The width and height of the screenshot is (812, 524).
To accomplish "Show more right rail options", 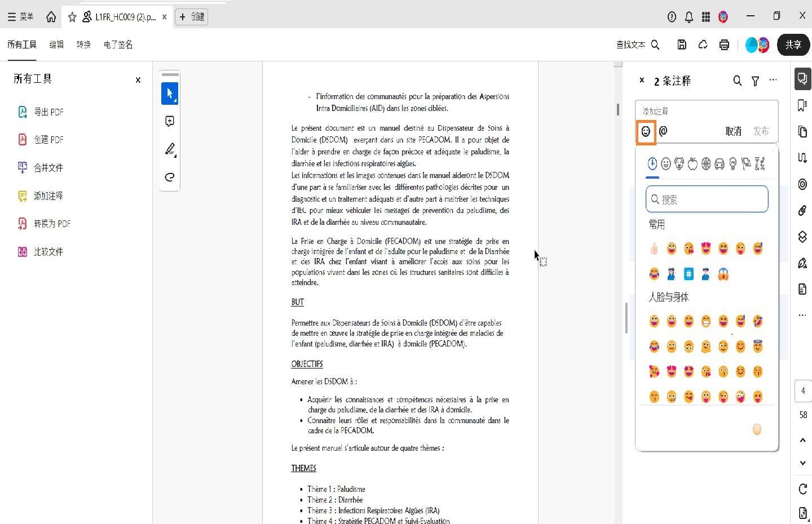I will point(802,315).
